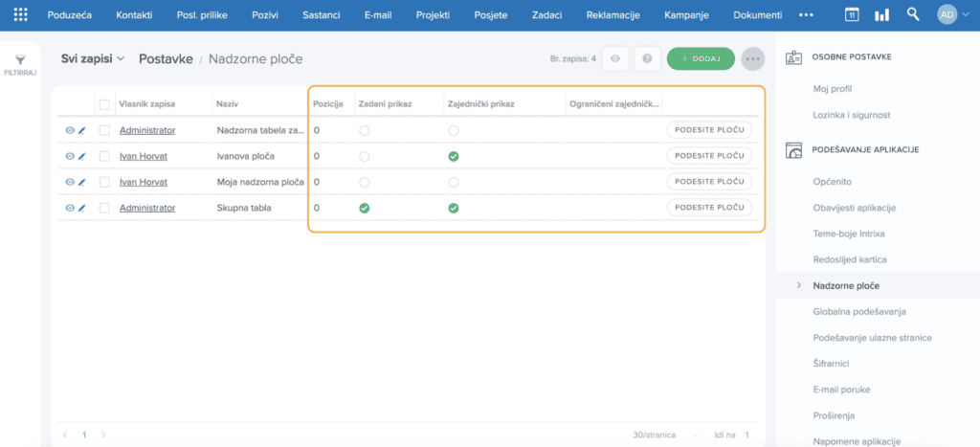Go to the next page arrow
The width and height of the screenshot is (980, 447).
[103, 435]
